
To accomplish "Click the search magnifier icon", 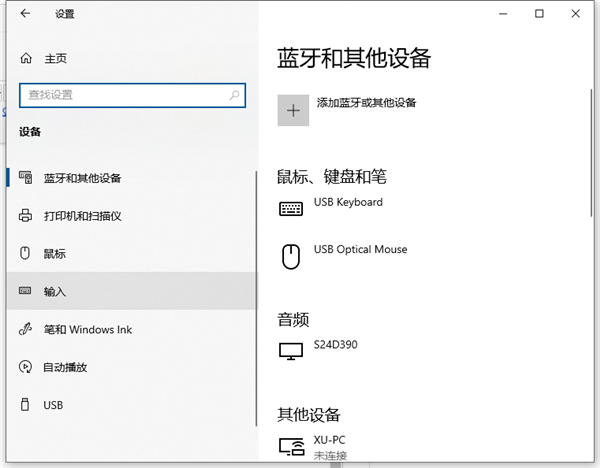I will tap(234, 95).
